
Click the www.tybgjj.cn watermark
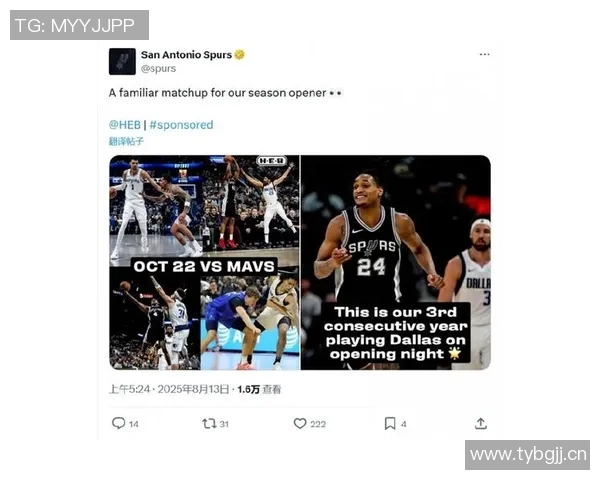click(x=527, y=455)
